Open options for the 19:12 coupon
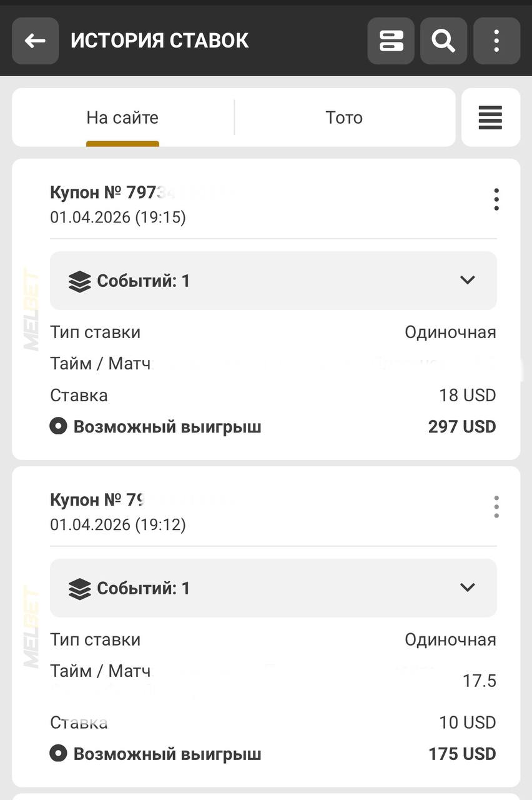 (496, 507)
